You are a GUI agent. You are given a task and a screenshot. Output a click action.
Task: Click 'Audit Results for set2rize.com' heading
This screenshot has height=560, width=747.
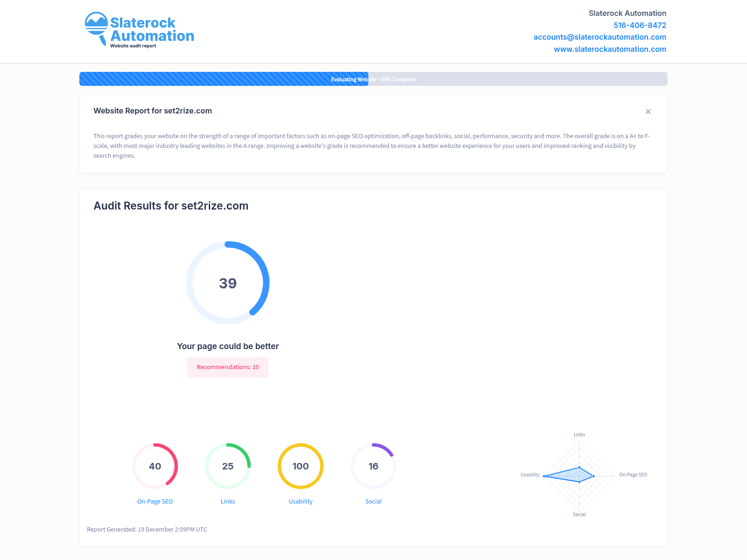pyautogui.click(x=171, y=206)
